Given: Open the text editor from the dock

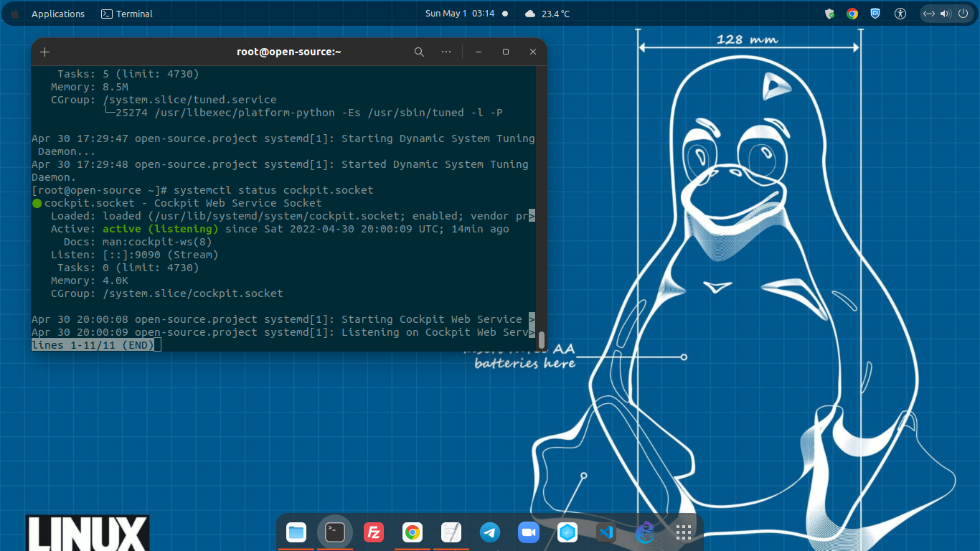Looking at the screenshot, I should [x=451, y=532].
